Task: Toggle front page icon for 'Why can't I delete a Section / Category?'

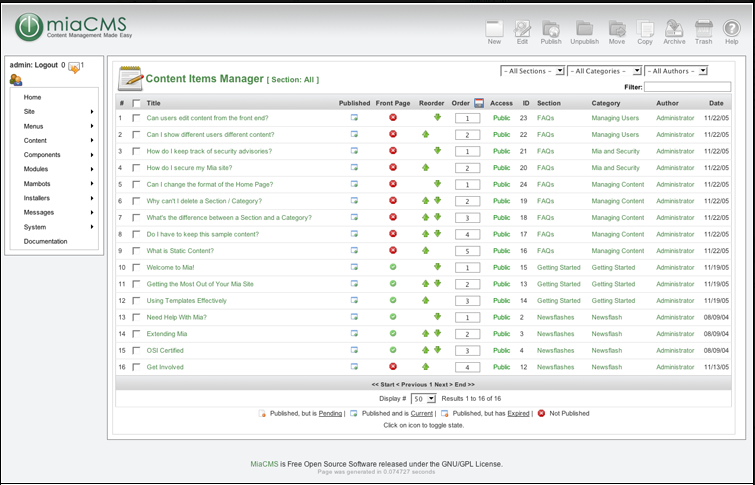Action: coord(393,200)
